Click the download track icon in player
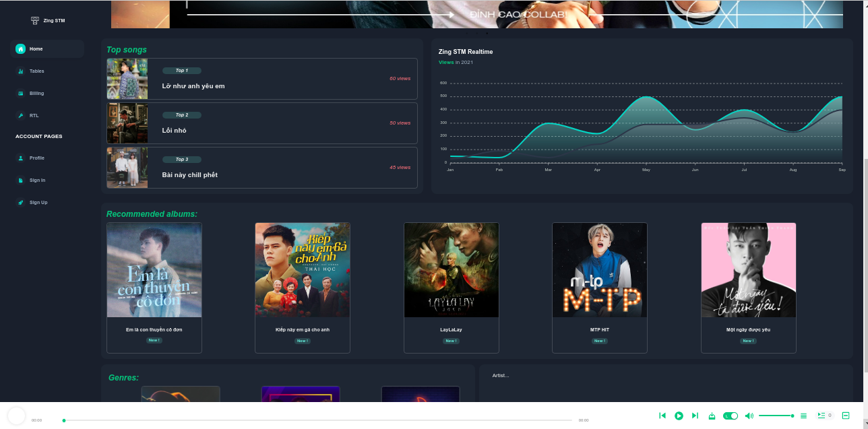 tap(712, 416)
